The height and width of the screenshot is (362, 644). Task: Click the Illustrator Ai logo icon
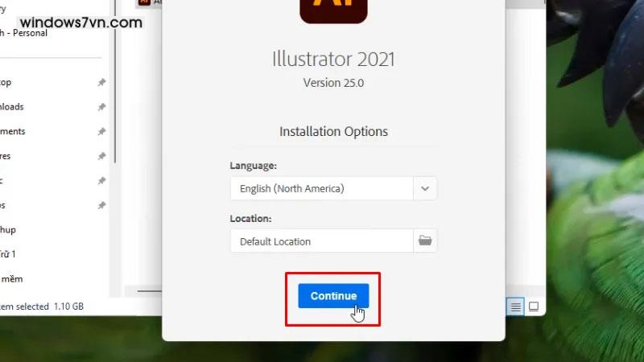click(x=333, y=10)
